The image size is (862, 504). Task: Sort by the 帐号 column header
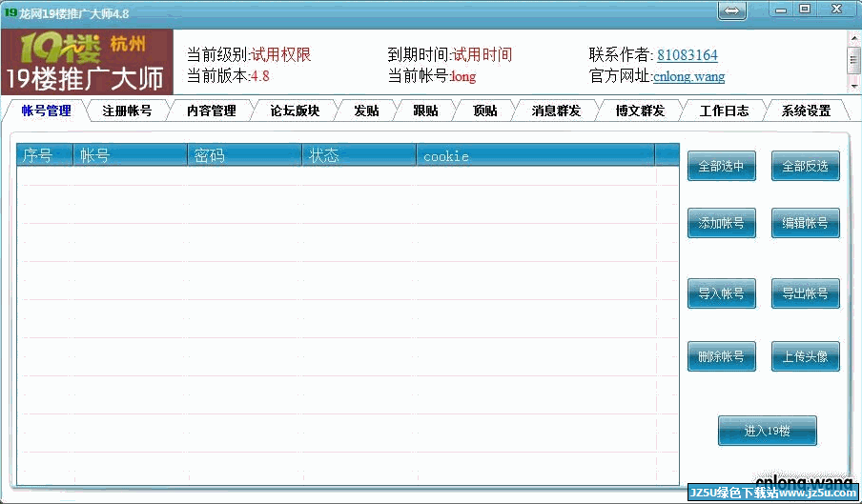pyautogui.click(x=131, y=155)
